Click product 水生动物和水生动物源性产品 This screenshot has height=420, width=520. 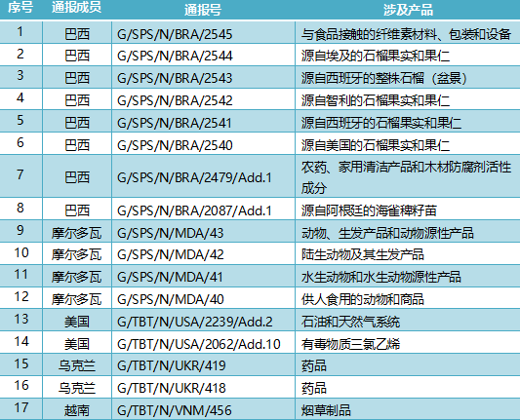point(381,278)
